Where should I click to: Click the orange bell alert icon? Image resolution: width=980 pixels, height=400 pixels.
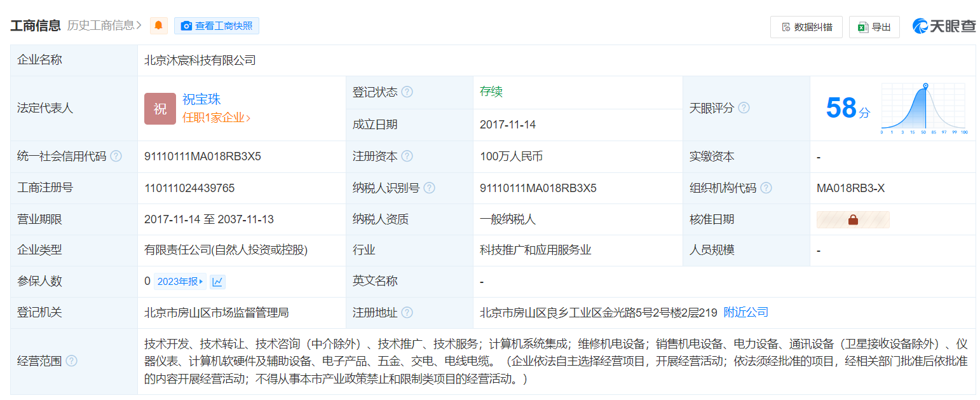pyautogui.click(x=158, y=25)
